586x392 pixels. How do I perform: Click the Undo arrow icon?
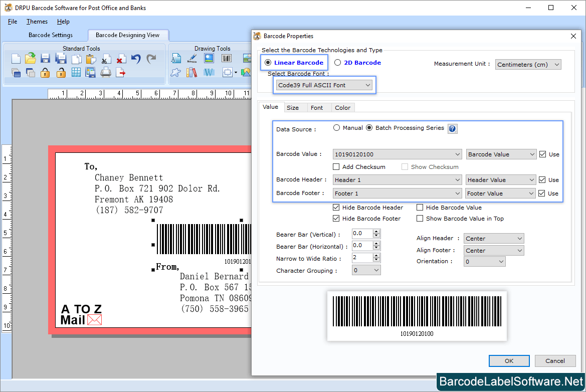(x=135, y=58)
